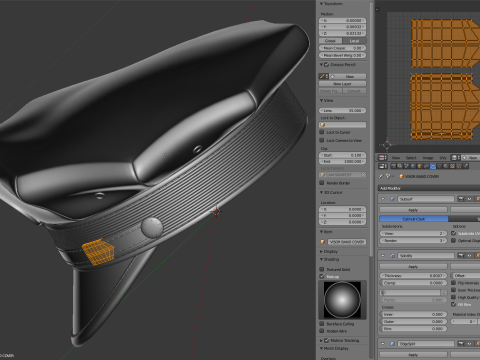The width and height of the screenshot is (480, 360).
Task: Enable Optimal Display checkbox
Action: coord(454,240)
